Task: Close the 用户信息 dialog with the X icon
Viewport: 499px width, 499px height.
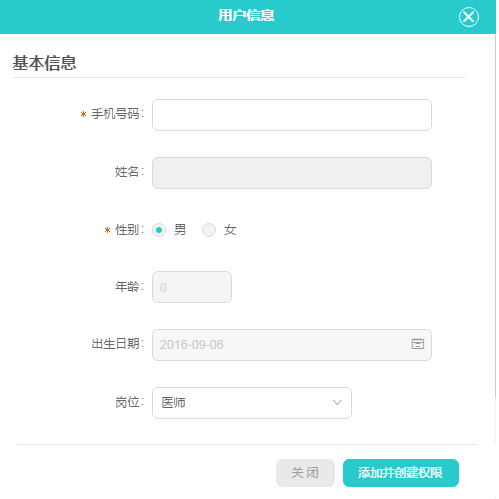Action: point(468,17)
